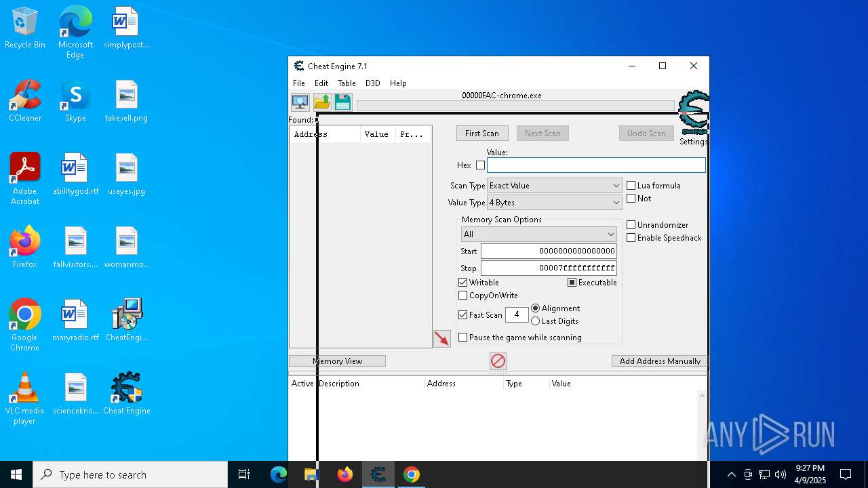Open Cheat Engine desktop shortcut

coord(127,394)
